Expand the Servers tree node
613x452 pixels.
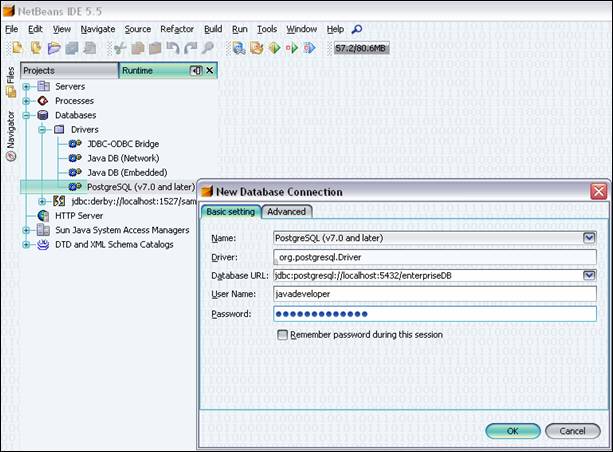tap(26, 86)
